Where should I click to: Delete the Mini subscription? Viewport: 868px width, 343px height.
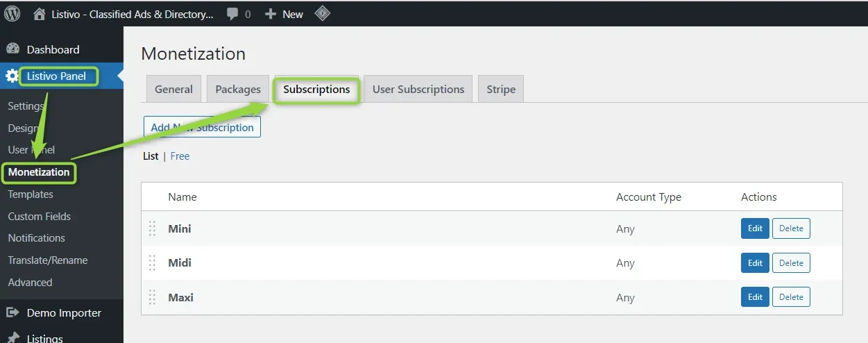coord(791,228)
